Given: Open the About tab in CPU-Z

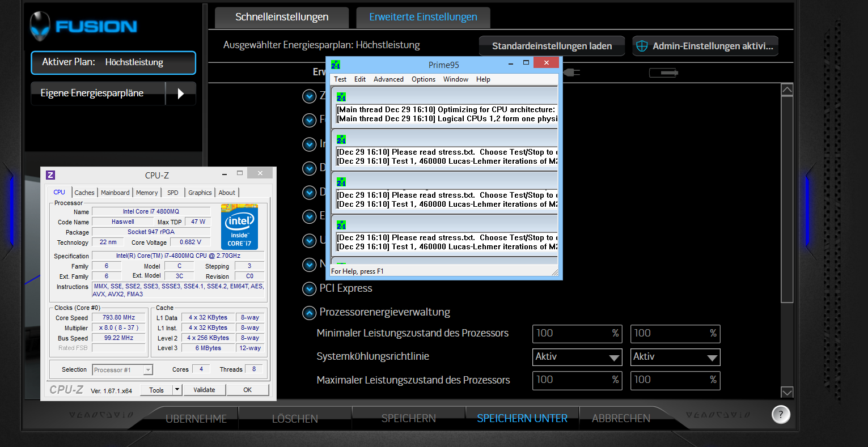Looking at the screenshot, I should [x=227, y=193].
